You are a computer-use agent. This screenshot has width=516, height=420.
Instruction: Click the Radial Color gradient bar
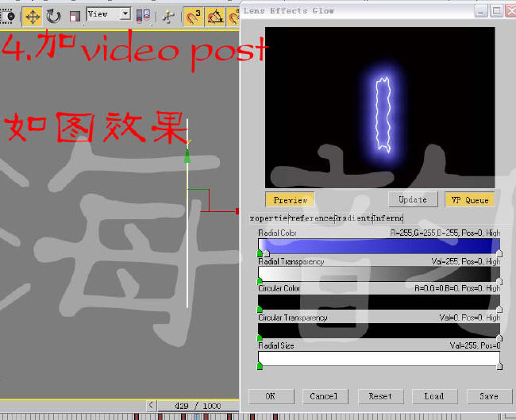pos(379,245)
